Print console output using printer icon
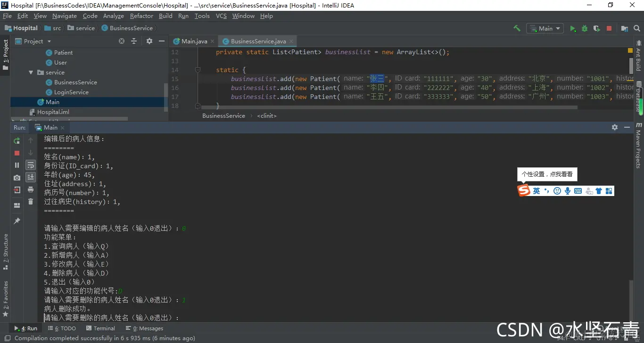 coord(31,189)
